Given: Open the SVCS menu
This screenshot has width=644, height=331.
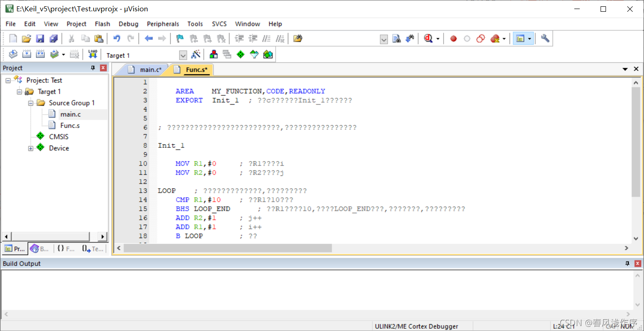Looking at the screenshot, I should point(219,24).
